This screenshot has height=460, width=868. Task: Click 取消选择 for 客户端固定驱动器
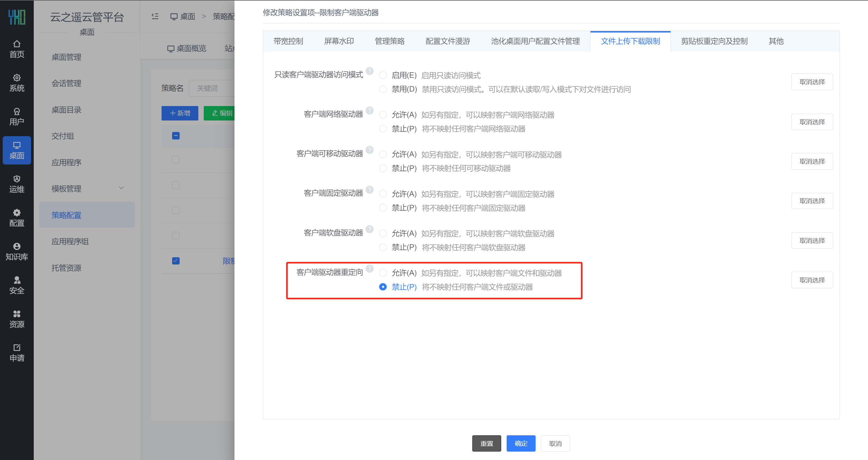812,201
